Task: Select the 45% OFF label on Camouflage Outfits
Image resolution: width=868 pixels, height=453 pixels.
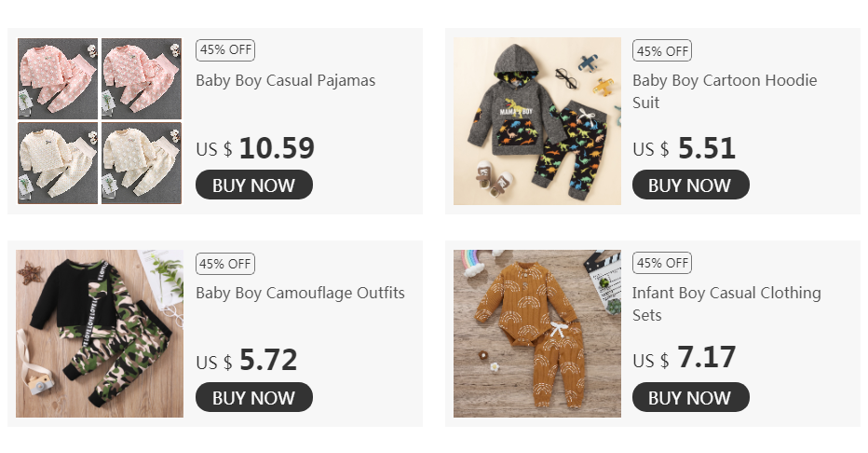Action: (x=224, y=264)
